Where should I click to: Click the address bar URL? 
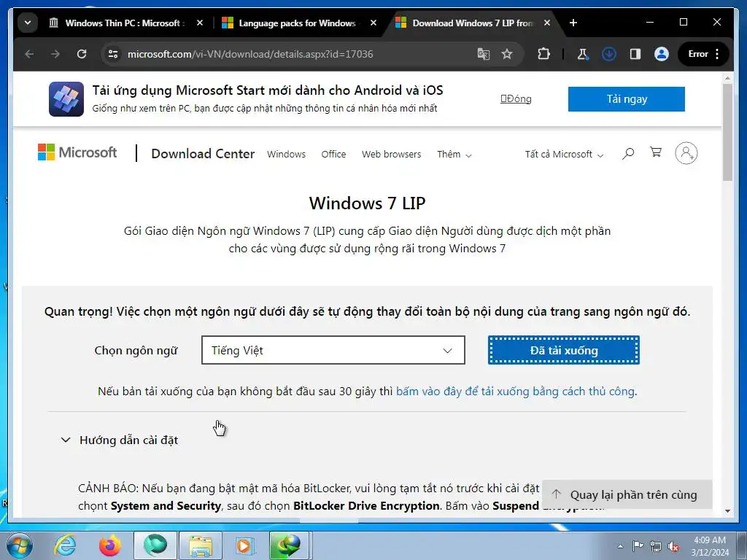pos(250,54)
